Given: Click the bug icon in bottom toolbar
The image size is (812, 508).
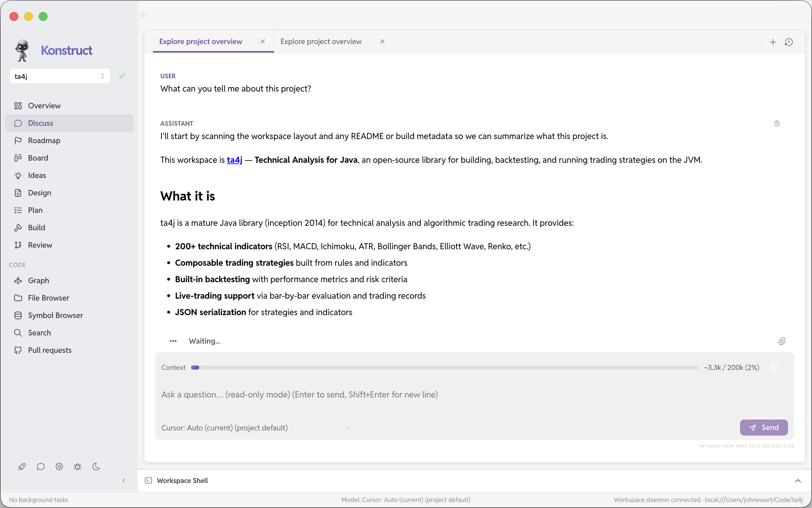Looking at the screenshot, I should tap(78, 467).
